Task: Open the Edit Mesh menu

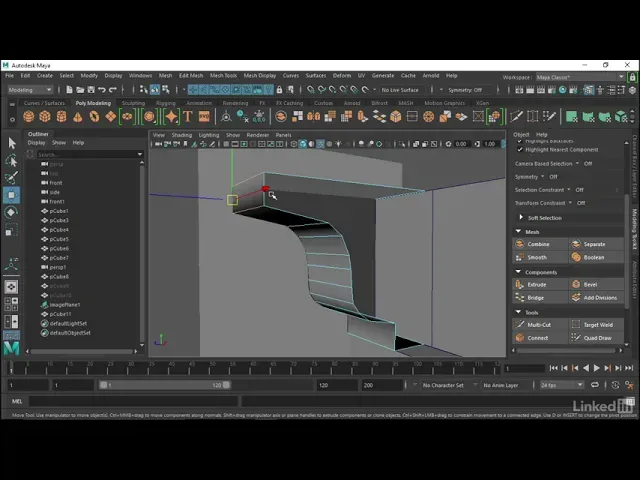Action: (x=190, y=75)
